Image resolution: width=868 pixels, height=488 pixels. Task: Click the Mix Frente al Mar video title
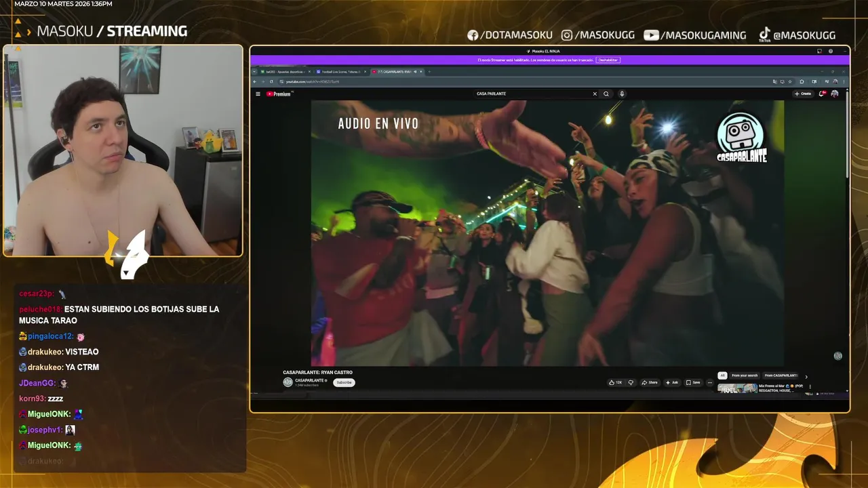(781, 388)
